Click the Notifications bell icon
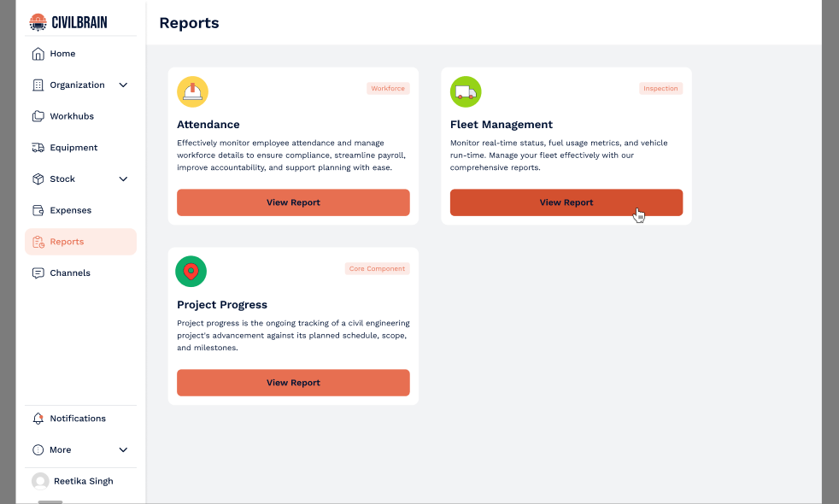The image size is (839, 504). (x=38, y=419)
